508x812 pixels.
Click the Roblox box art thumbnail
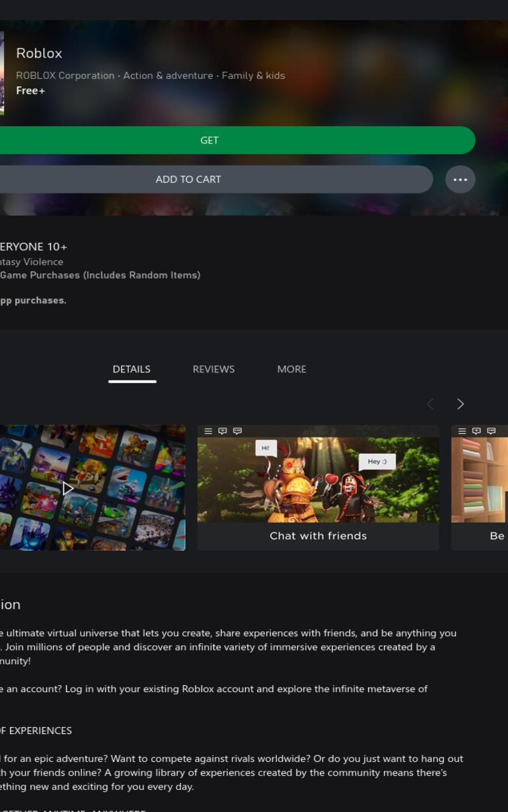2,73
